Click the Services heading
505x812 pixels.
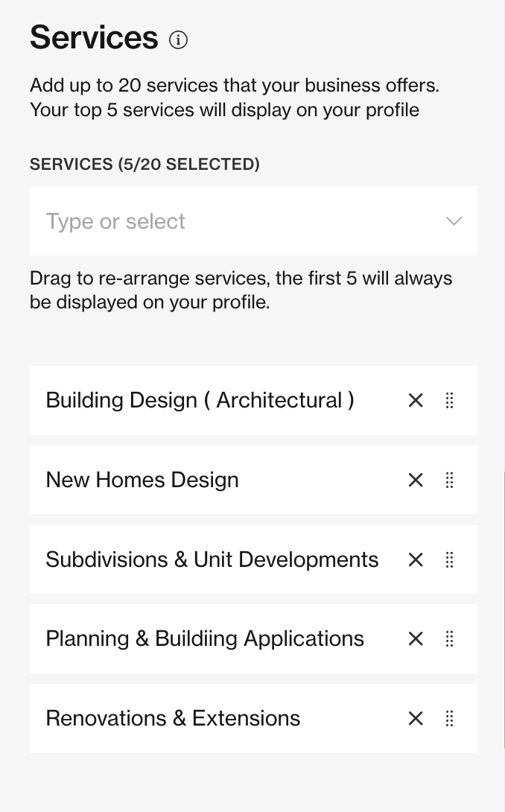tap(94, 37)
